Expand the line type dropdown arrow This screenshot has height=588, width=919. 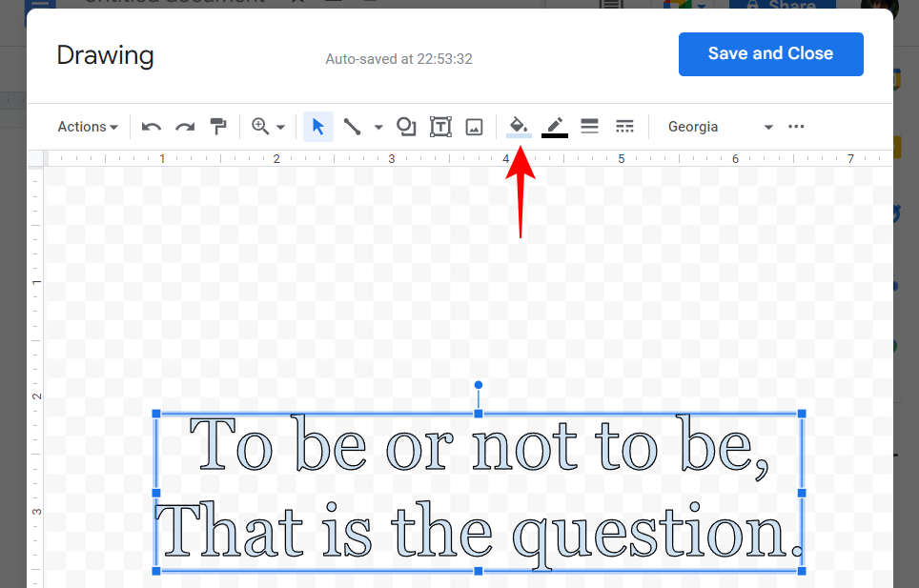tap(378, 127)
